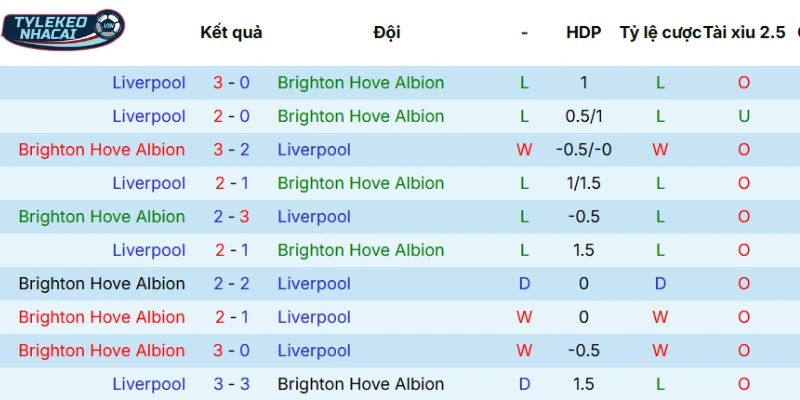Click Liverpool in the 3 - 3 row

click(149, 384)
